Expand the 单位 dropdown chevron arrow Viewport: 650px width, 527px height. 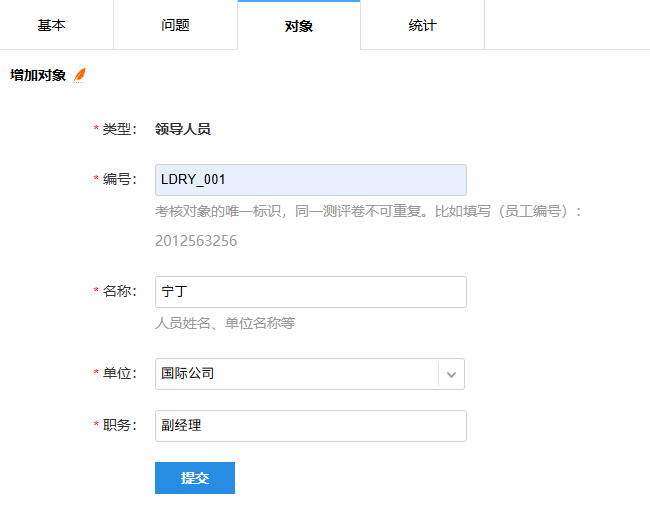click(x=451, y=374)
